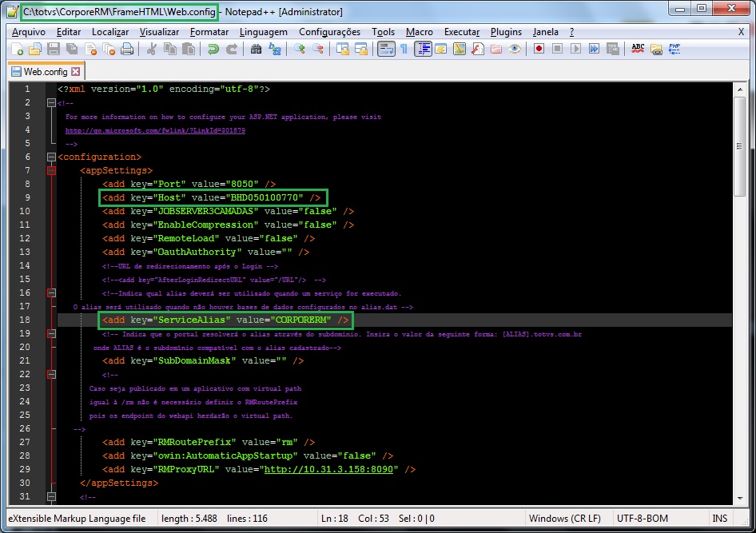
Task: Click the X close document button in menu bar
Action: pos(741,32)
